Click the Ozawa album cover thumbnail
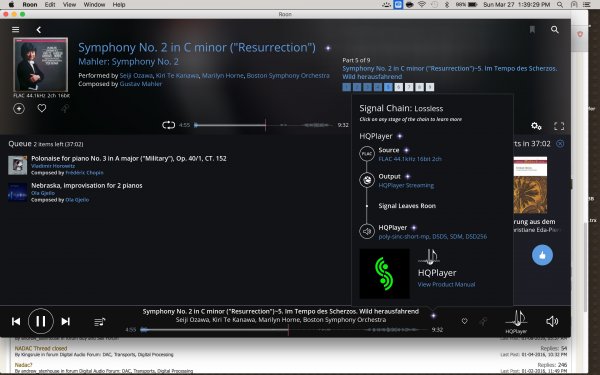600x375 pixels. [x=41, y=64]
